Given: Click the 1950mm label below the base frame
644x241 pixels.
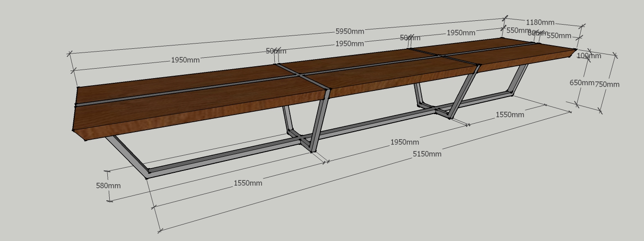Looking at the screenshot, I should [x=404, y=142].
